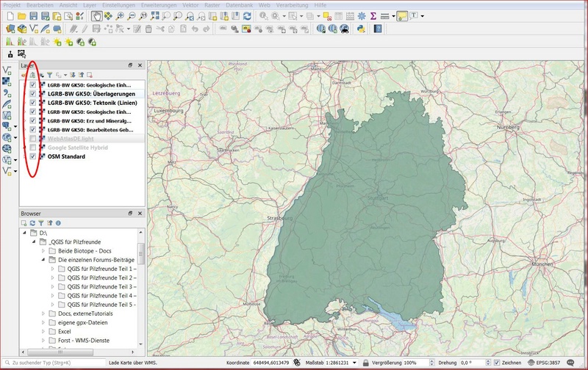Uncheck the OSM Standard layer
Viewport: 588px width, 370px height.
click(x=33, y=156)
